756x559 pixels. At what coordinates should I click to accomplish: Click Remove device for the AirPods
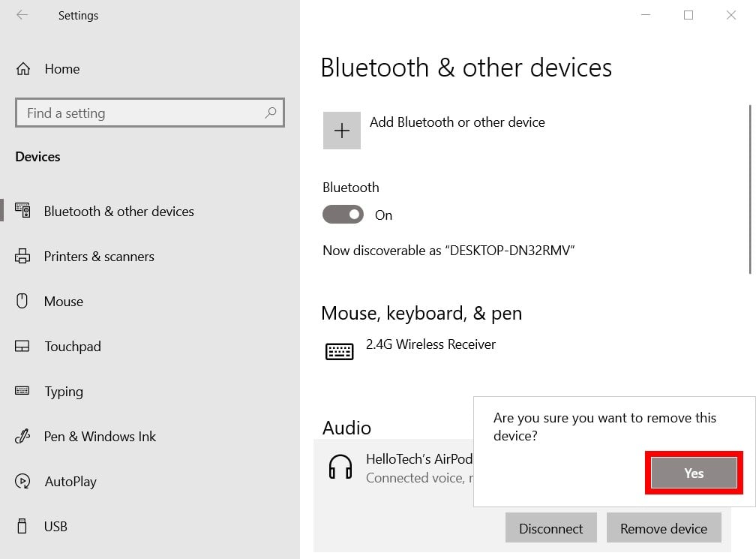click(x=664, y=527)
